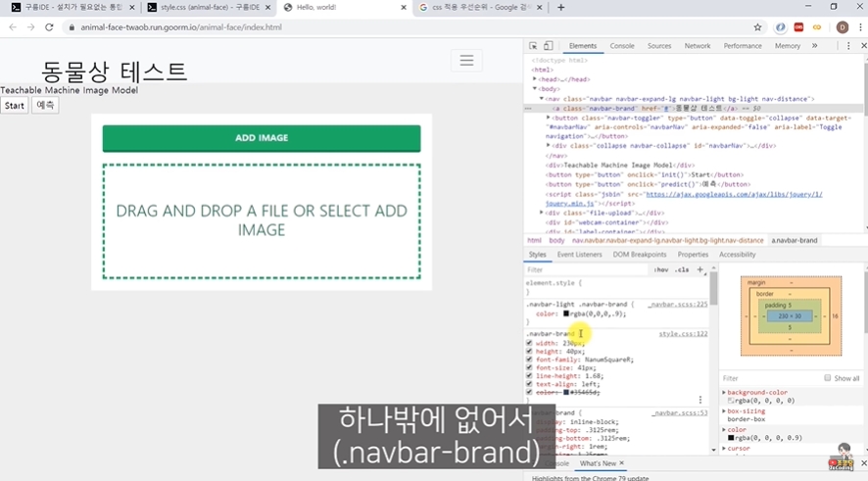
Task: Open a new browser tab with plus
Action: 560,7
